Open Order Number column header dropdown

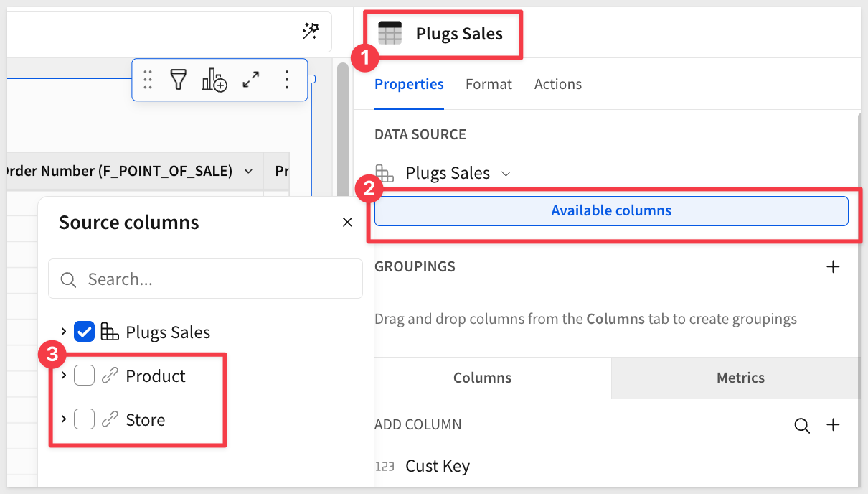tap(248, 172)
